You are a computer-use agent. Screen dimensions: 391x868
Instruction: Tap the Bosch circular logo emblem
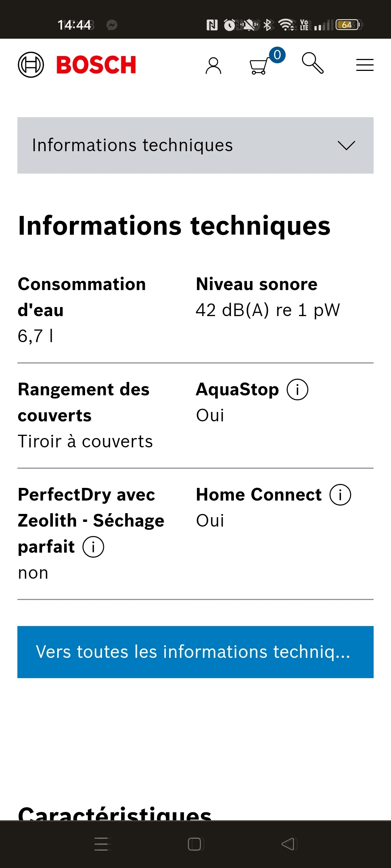pos(31,65)
